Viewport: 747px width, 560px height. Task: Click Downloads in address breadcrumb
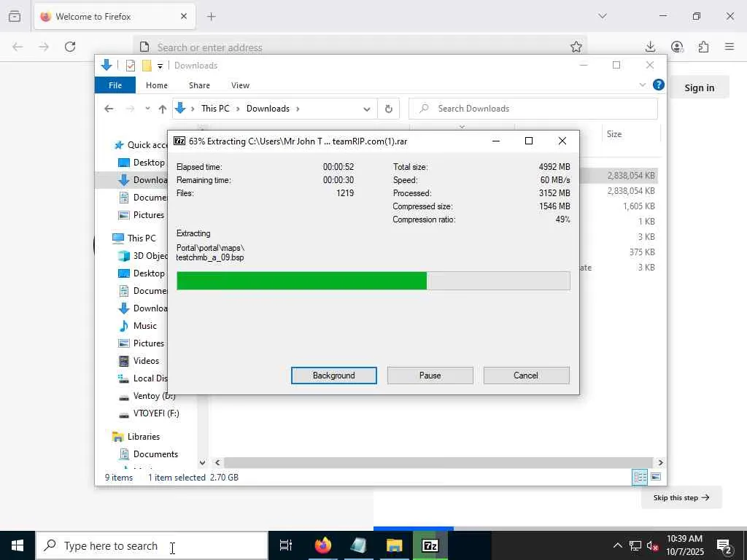268,109
